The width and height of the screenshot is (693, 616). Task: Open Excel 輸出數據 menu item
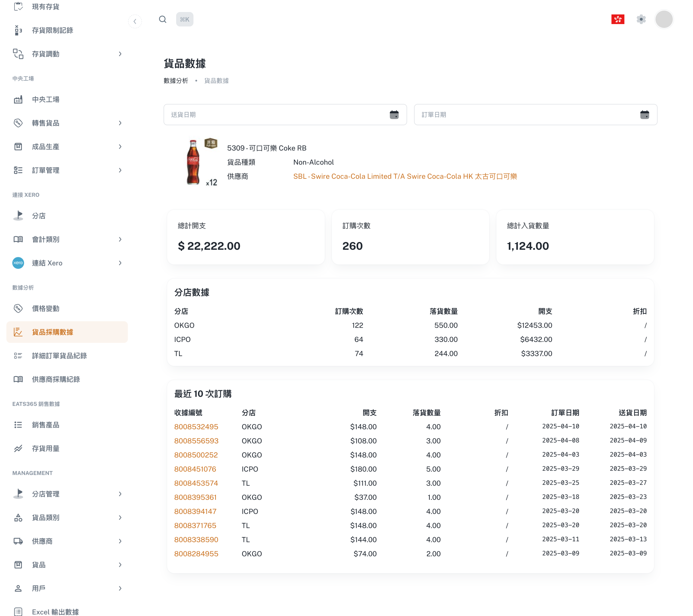click(67, 611)
